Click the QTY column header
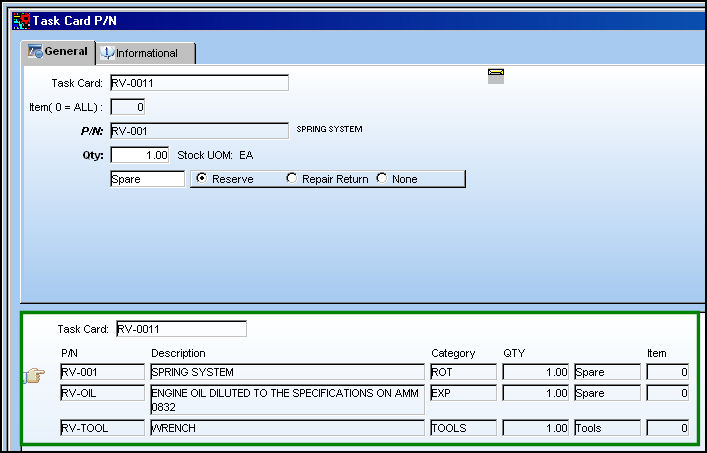Image resolution: width=707 pixels, height=453 pixels. click(514, 353)
